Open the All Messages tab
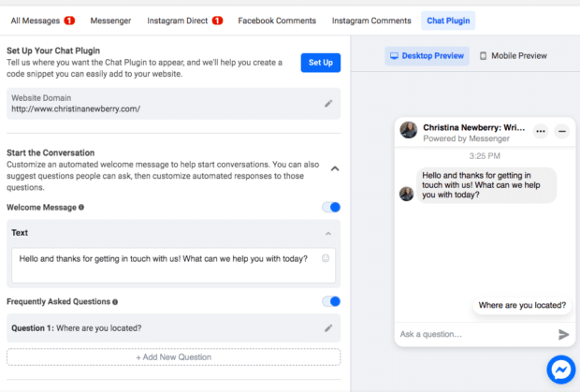The height and width of the screenshot is (392, 580). pyautogui.click(x=42, y=21)
